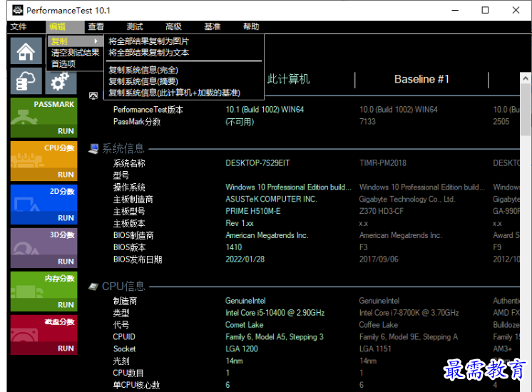
Task: Run the 2D分数 test tile
Action: 44,205
